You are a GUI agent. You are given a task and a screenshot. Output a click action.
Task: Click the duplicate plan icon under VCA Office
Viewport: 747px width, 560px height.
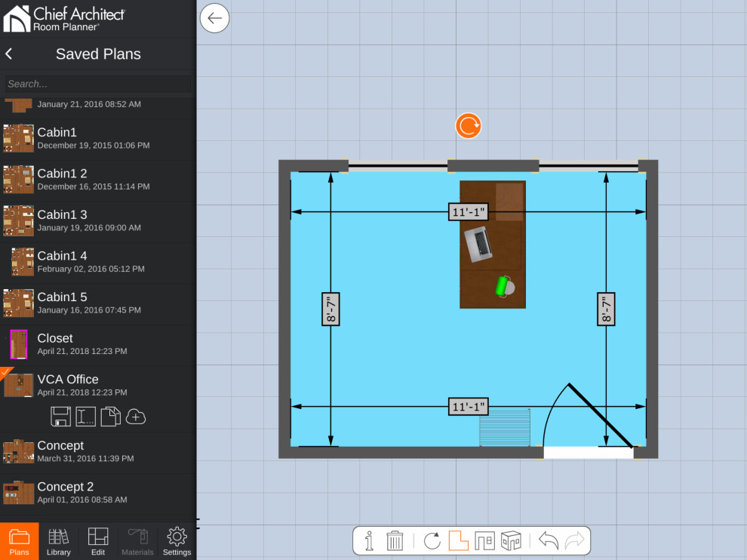click(110, 417)
